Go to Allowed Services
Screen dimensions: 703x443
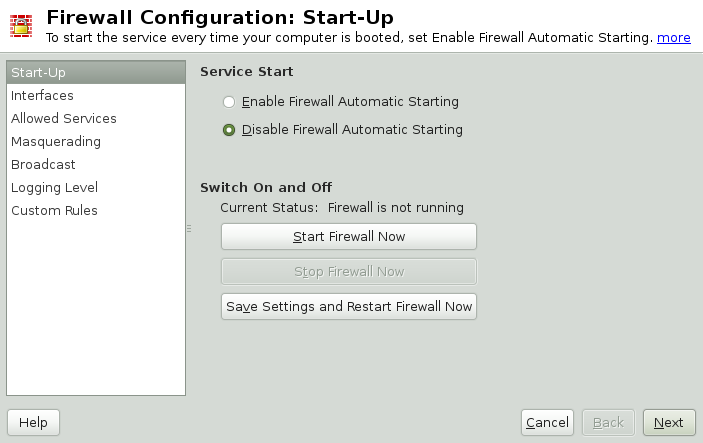[63, 119]
